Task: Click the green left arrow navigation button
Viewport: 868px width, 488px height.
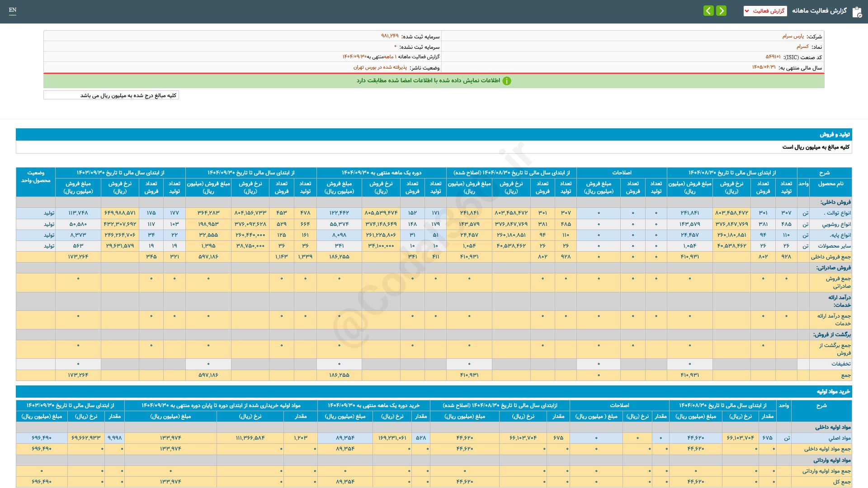Action: pyautogui.click(x=708, y=10)
